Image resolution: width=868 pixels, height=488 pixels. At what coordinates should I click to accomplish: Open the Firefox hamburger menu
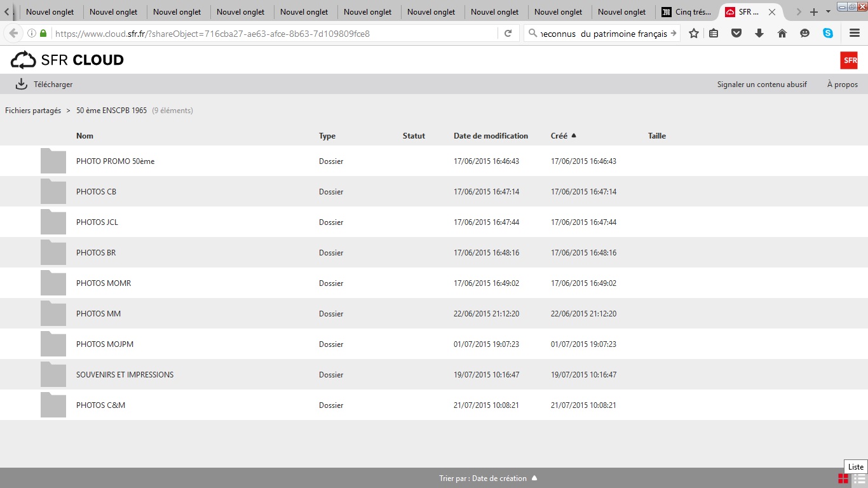point(855,34)
